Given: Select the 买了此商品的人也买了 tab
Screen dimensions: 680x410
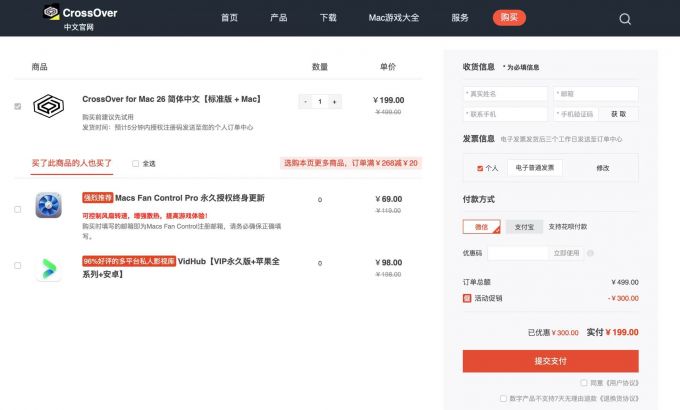Looking at the screenshot, I should [x=72, y=164].
